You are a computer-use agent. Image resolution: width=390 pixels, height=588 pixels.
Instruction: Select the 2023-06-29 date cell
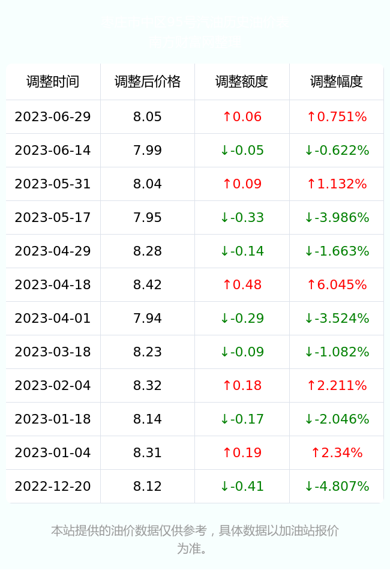[x=53, y=116]
